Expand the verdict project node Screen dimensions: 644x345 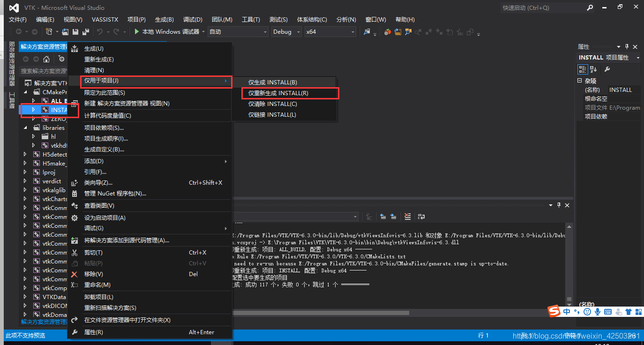(x=25, y=181)
